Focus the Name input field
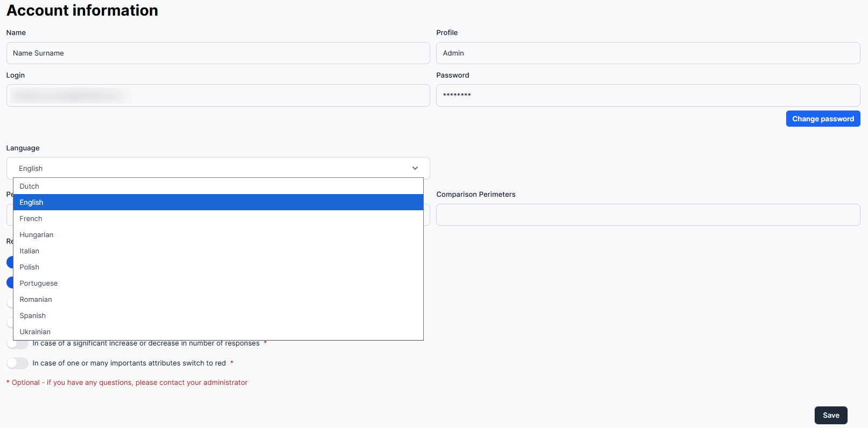This screenshot has height=428, width=868. (218, 53)
